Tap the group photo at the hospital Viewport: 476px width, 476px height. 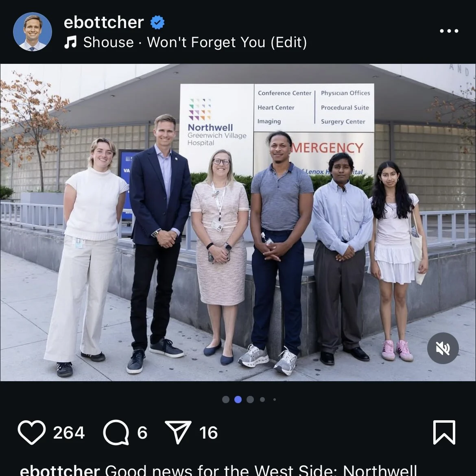coord(238,222)
